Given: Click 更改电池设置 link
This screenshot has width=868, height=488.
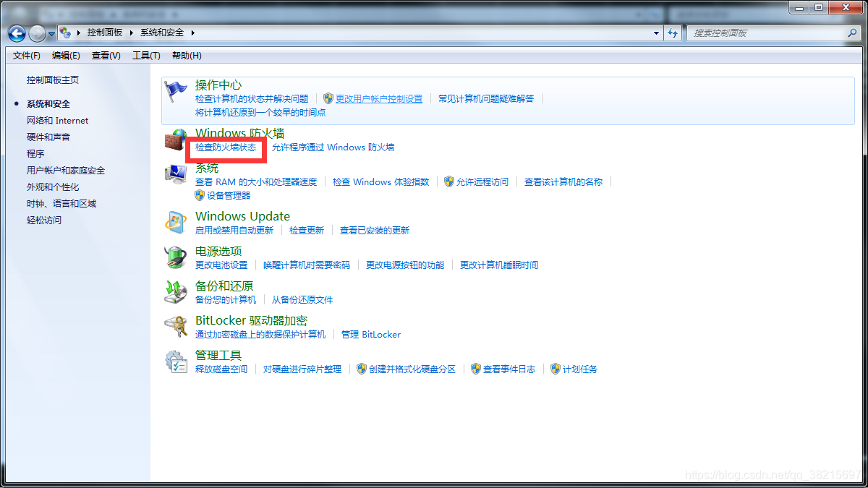Looking at the screenshot, I should click(x=221, y=265).
